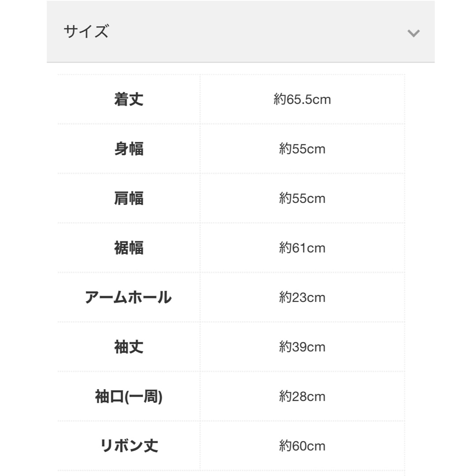Select the 約61cm measurement
476x476 pixels.
[x=302, y=248]
